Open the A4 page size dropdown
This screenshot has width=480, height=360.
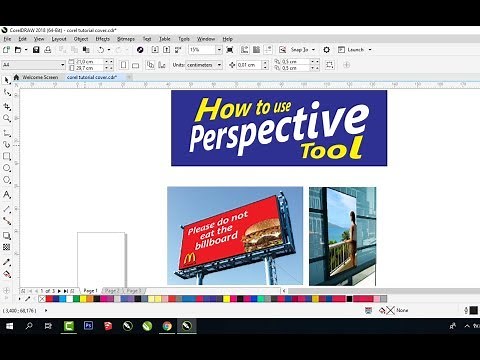[x=62, y=65]
